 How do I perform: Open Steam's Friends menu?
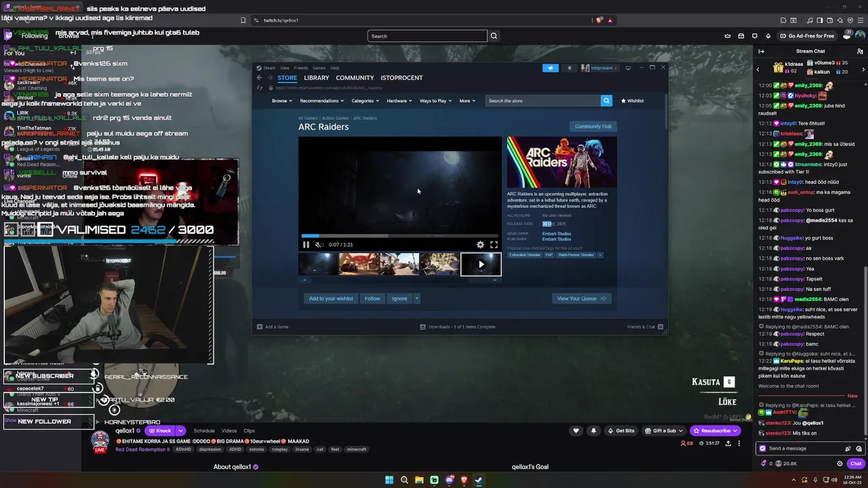coord(300,68)
